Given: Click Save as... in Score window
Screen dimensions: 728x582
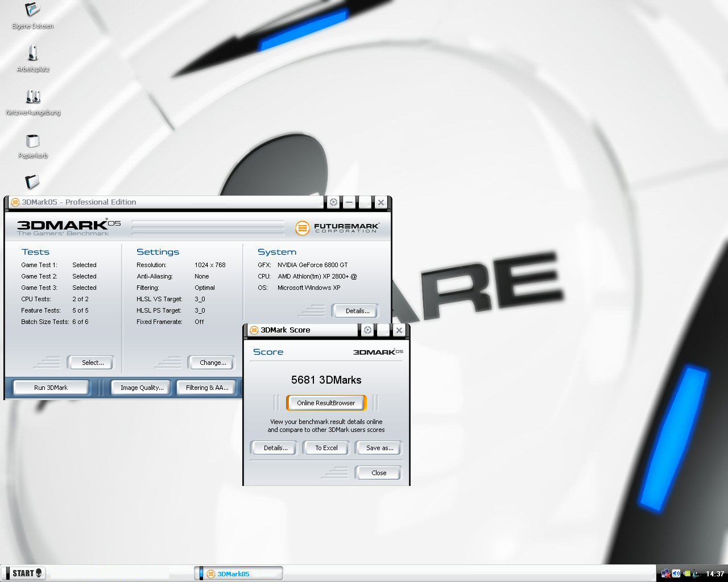Looking at the screenshot, I should 378,448.
